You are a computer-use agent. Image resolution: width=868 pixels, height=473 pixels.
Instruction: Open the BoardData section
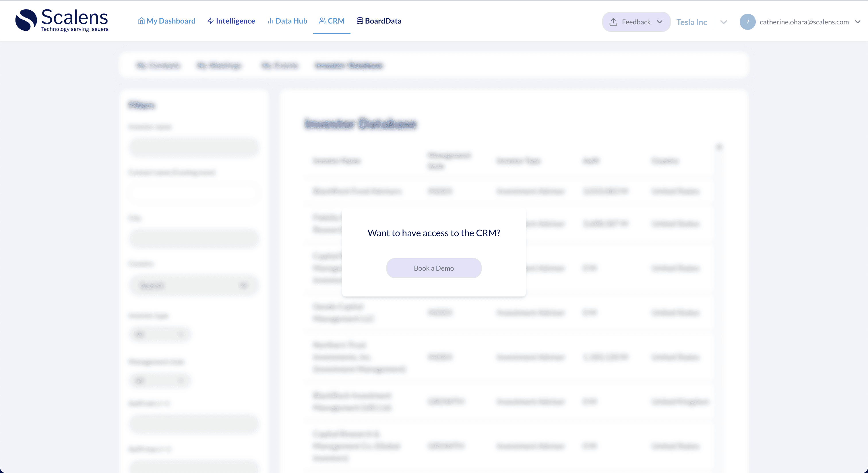point(383,21)
